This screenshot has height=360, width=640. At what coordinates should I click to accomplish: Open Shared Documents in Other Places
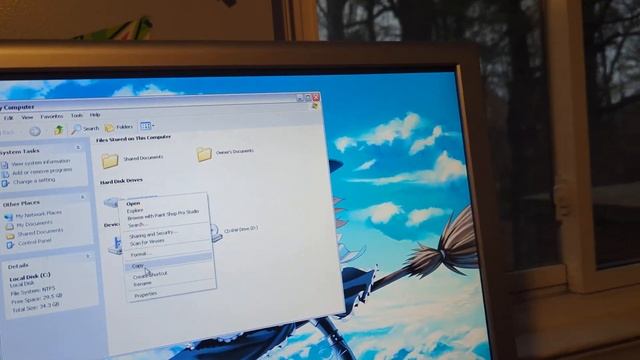pyautogui.click(x=40, y=232)
